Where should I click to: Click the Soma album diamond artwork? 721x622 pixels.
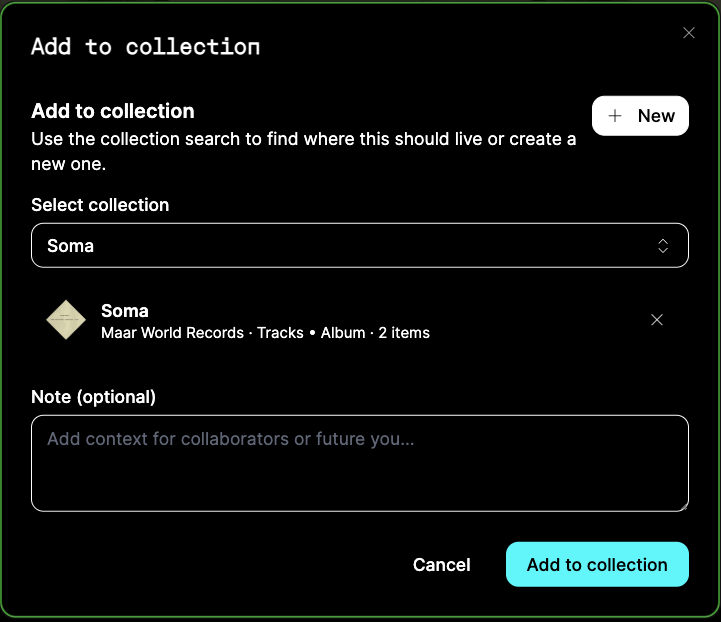pyautogui.click(x=66, y=320)
